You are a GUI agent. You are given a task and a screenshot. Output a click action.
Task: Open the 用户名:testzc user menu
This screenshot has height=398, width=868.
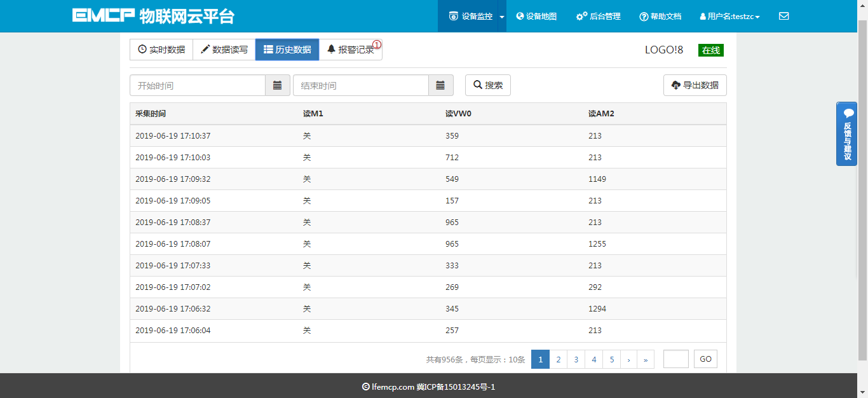pyautogui.click(x=729, y=17)
